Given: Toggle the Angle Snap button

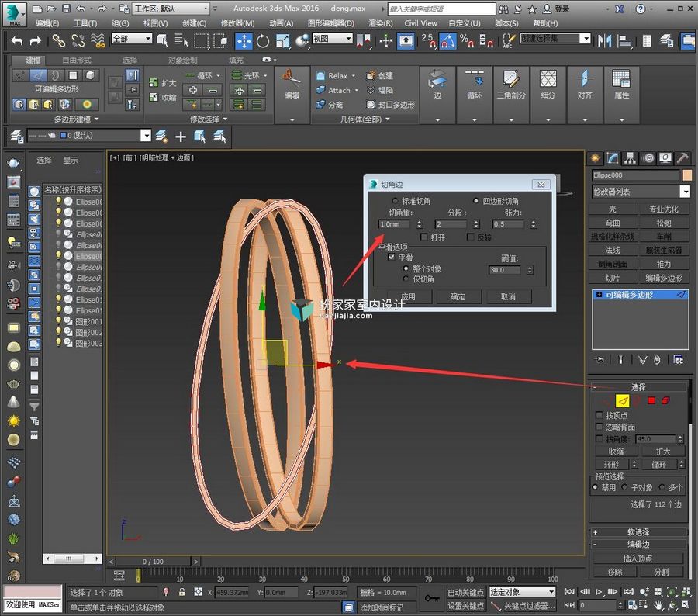Looking at the screenshot, I should tap(447, 41).
